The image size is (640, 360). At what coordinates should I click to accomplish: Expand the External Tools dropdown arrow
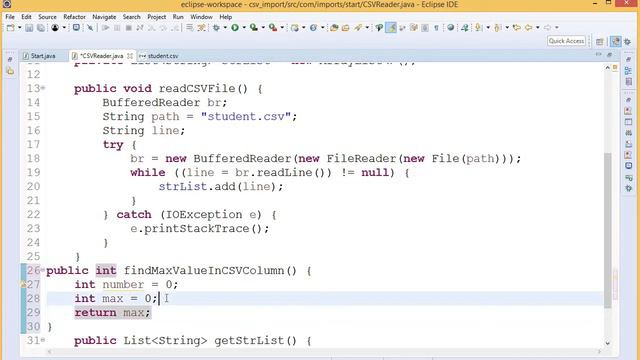[282, 28]
